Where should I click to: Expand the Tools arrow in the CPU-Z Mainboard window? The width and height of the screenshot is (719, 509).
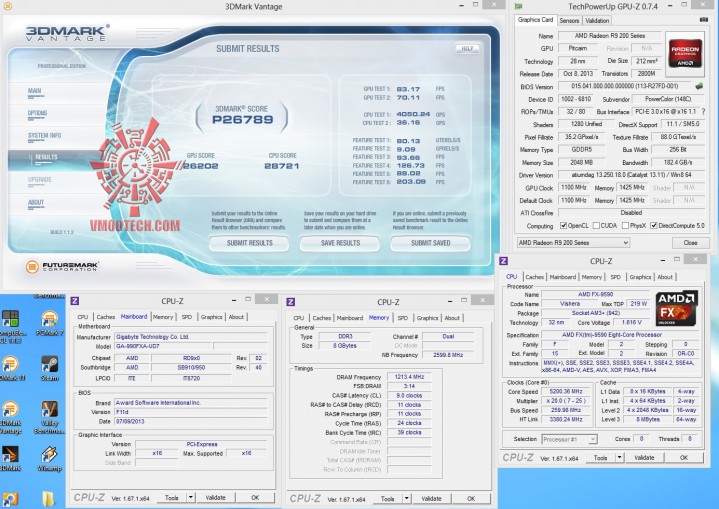[x=191, y=498]
